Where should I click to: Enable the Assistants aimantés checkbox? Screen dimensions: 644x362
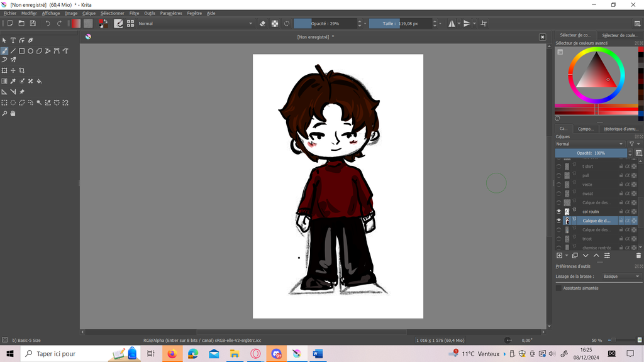(558, 288)
